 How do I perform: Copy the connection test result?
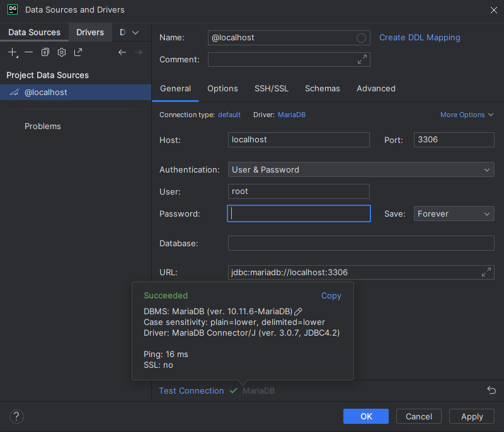point(331,296)
